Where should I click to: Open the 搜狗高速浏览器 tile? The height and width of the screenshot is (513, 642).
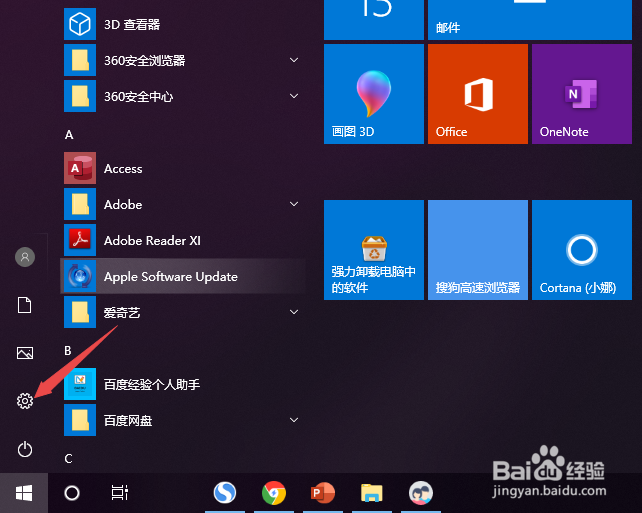click(478, 250)
